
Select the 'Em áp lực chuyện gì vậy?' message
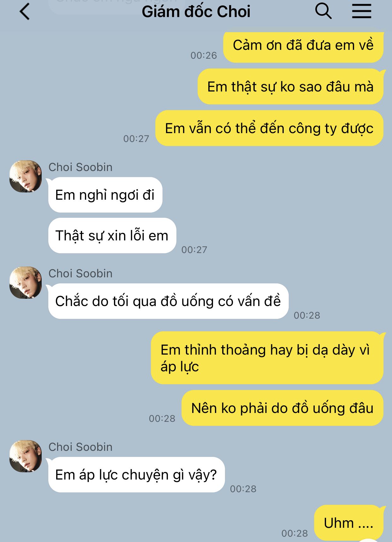coord(136,474)
